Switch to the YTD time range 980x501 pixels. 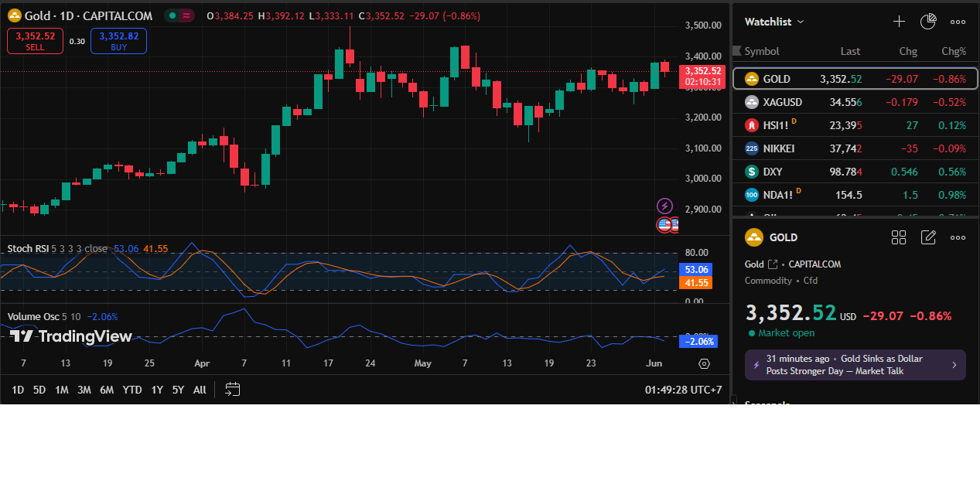tap(132, 390)
